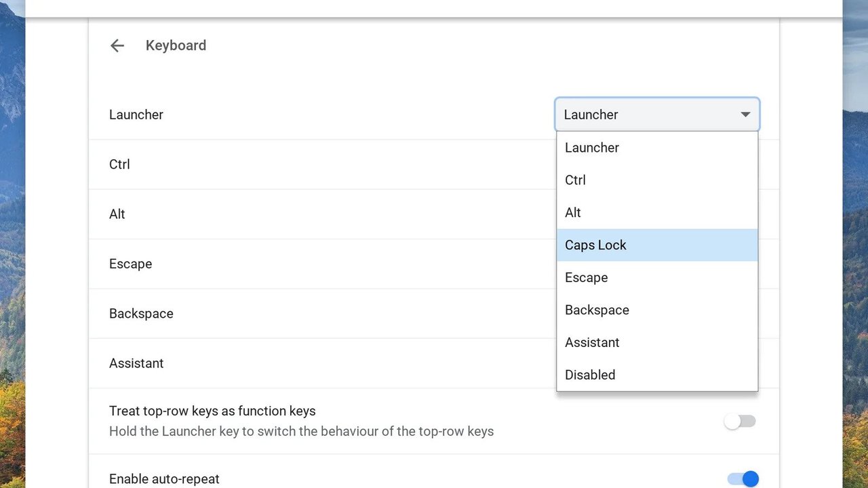Image resolution: width=868 pixels, height=488 pixels.
Task: Click the Escape key setting row
Action: (323, 264)
